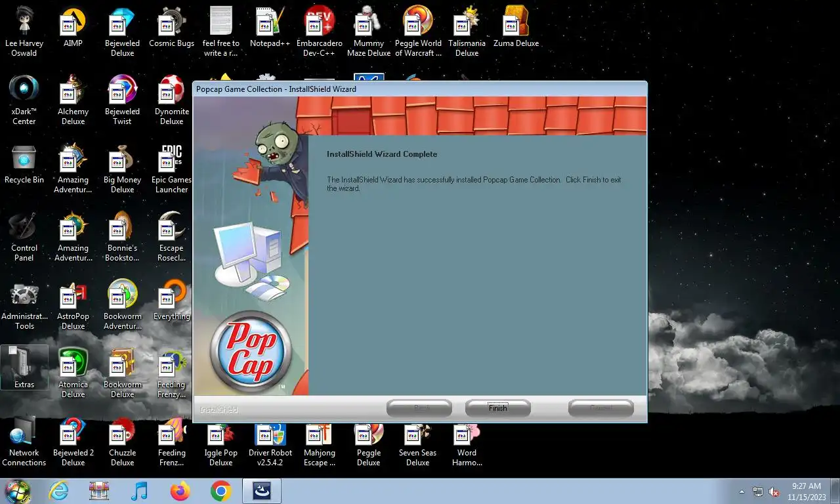Open the Windows Start menu orb
Screen dimensions: 840x504
tap(18, 491)
